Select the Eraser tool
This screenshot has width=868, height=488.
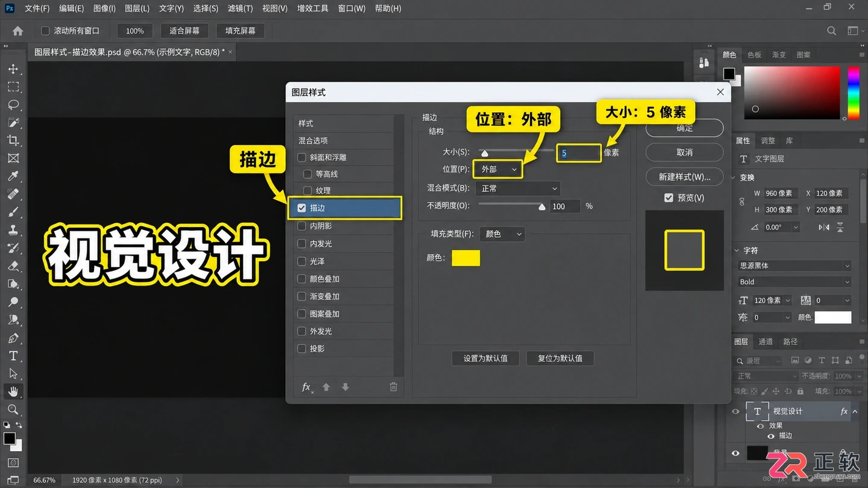tap(13, 266)
